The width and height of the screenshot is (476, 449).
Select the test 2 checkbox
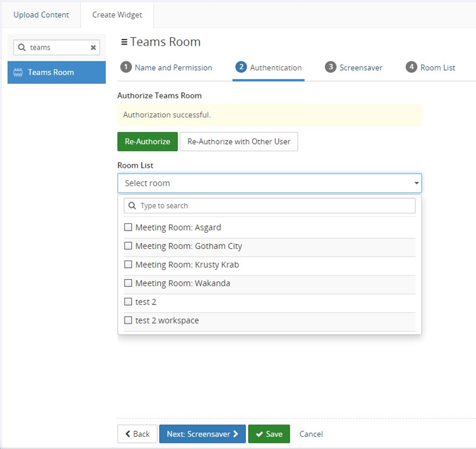[x=128, y=302]
